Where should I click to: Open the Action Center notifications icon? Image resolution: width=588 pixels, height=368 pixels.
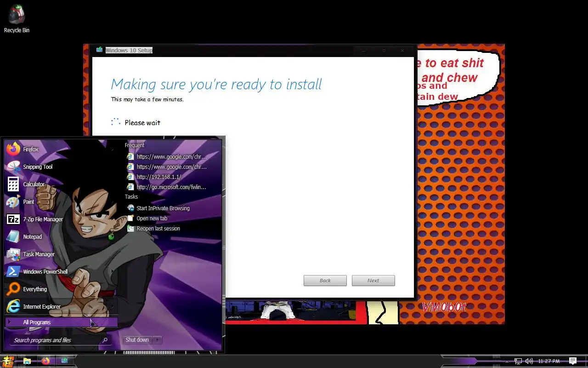coord(573,361)
